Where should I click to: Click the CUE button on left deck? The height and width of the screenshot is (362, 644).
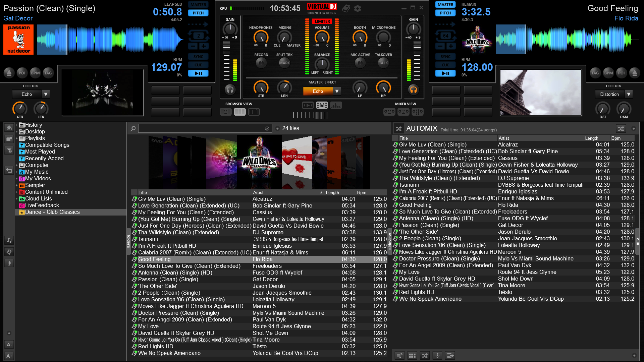click(x=199, y=65)
